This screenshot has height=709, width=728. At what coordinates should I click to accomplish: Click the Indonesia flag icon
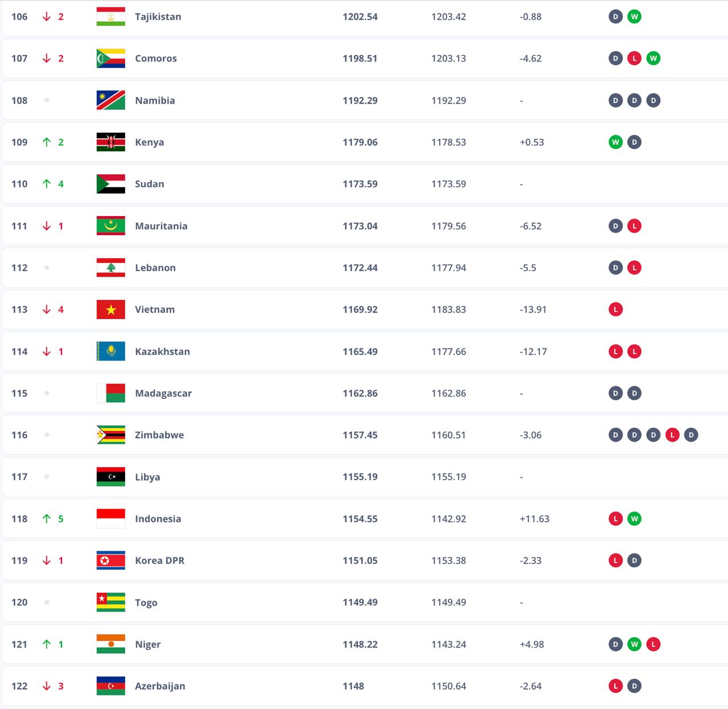(x=111, y=518)
